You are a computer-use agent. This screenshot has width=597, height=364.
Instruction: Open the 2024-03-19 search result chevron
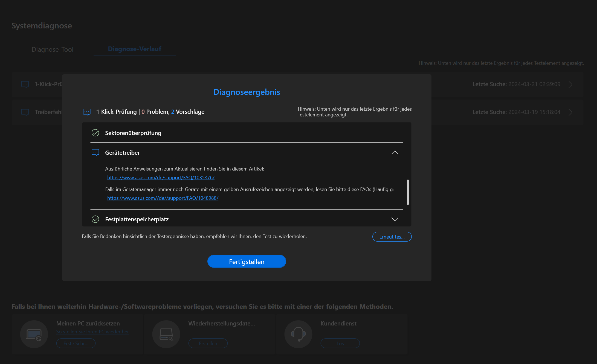pos(570,112)
